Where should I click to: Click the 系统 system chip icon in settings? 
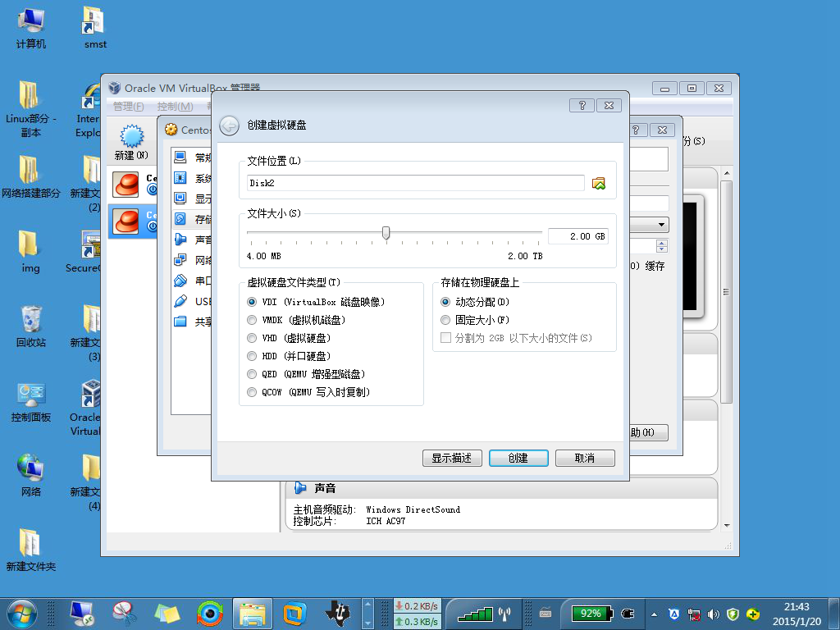(180, 178)
